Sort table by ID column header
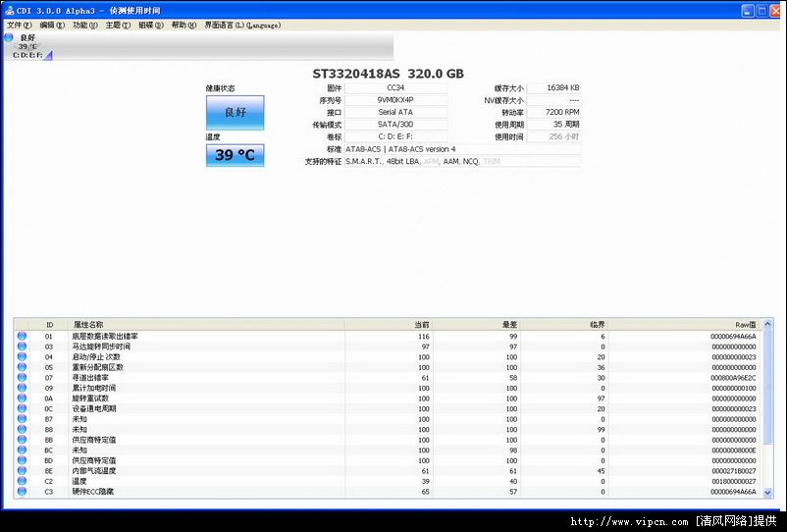Viewport: 787px width, 532px height. coord(49,325)
